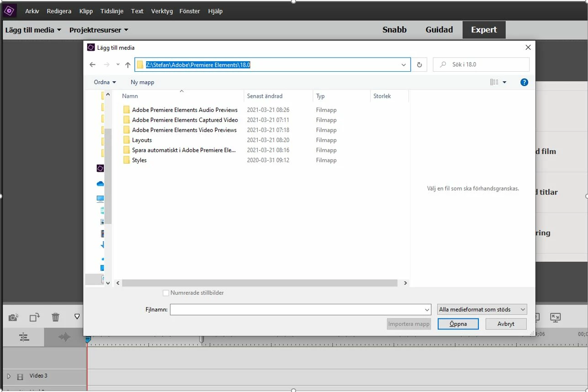The height and width of the screenshot is (392, 588).
Task: Click the Öppna button
Action: pyautogui.click(x=458, y=324)
